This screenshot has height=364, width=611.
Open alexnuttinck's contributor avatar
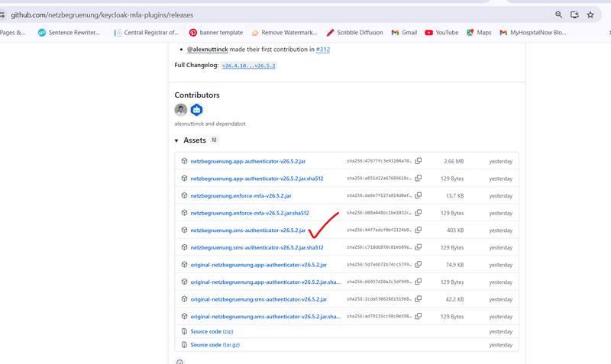(x=181, y=110)
